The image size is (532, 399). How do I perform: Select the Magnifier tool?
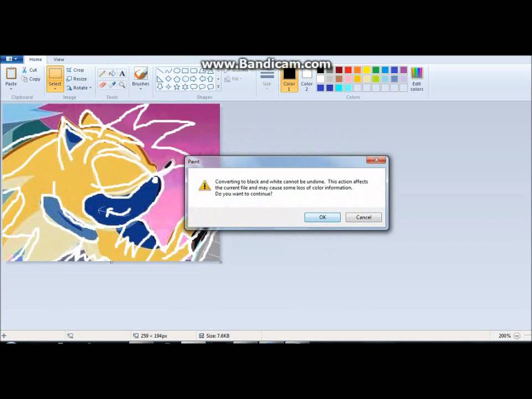click(122, 84)
